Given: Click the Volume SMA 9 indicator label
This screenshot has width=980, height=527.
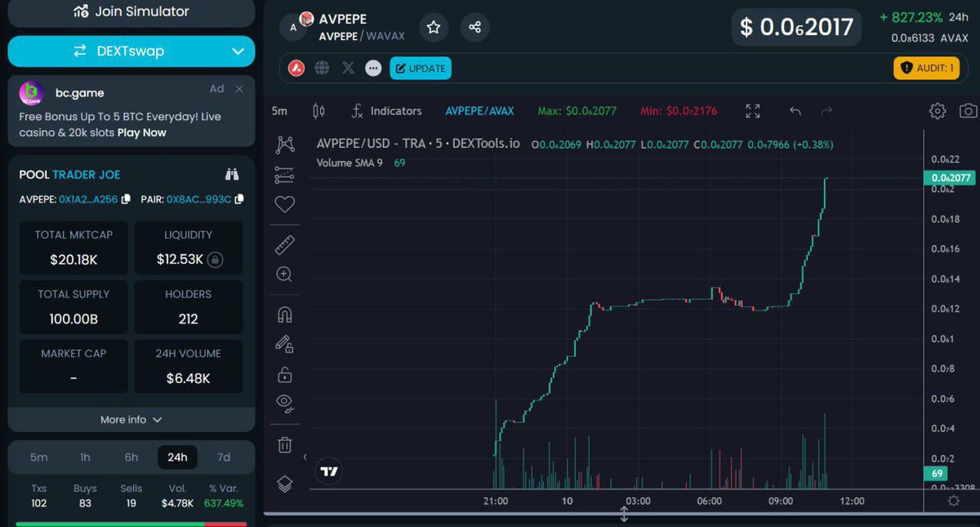Looking at the screenshot, I should tap(350, 163).
